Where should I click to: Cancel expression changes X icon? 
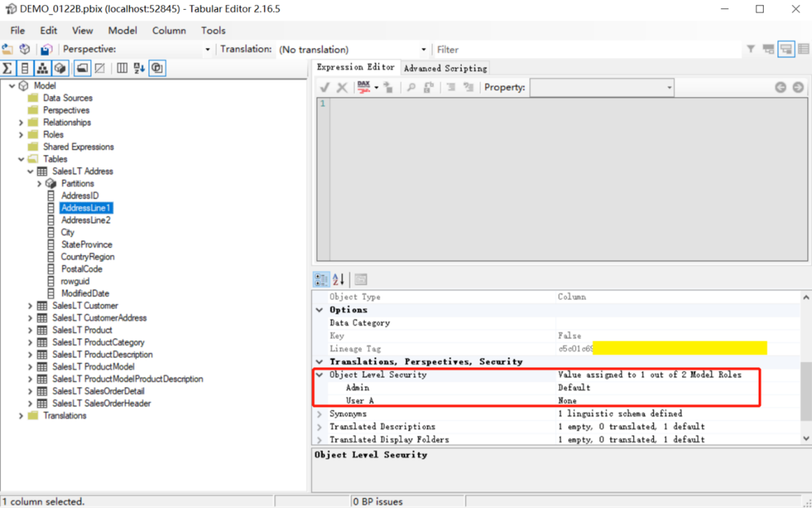[x=342, y=87]
